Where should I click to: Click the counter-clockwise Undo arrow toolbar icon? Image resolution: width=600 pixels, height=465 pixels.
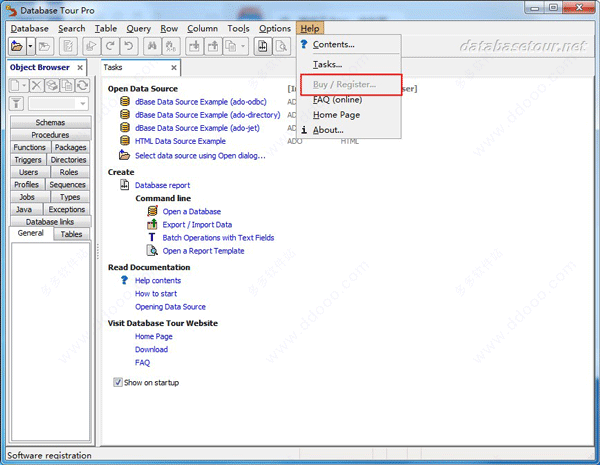[129, 46]
